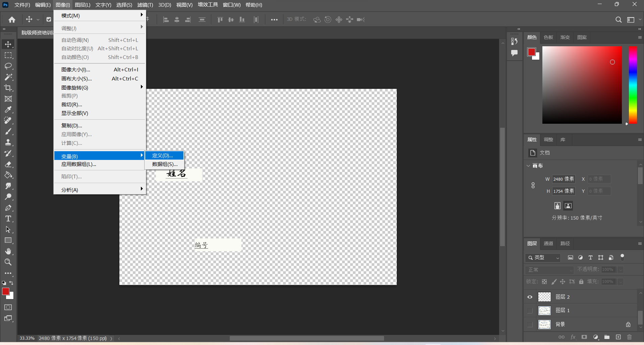The image size is (644, 345).
Task: Collapse the 画布 section
Action: click(529, 166)
